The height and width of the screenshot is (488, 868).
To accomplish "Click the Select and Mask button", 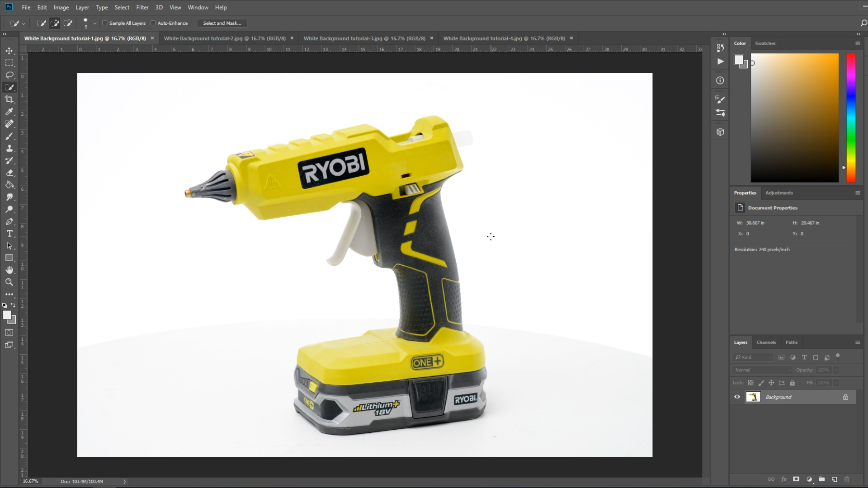I will click(x=222, y=23).
